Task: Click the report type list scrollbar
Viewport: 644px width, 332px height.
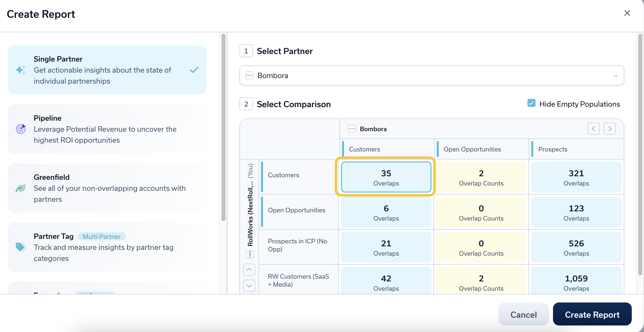Action: pyautogui.click(x=223, y=128)
